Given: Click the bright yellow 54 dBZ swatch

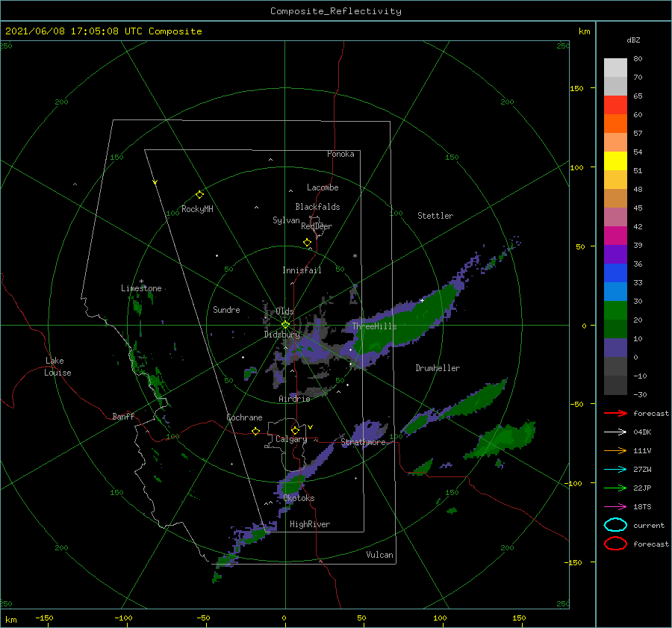Looking at the screenshot, I should pos(615,161).
